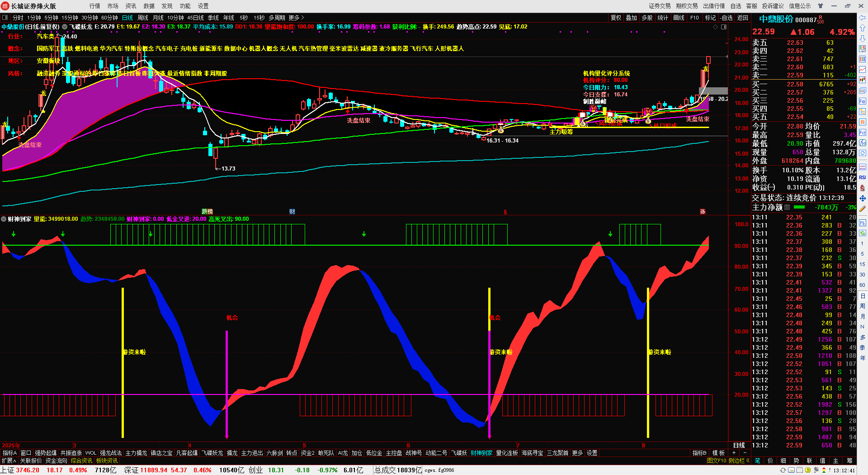868x475 pixels.
Task: Click the wardrobe icon in top title bar
Action: 821,6
